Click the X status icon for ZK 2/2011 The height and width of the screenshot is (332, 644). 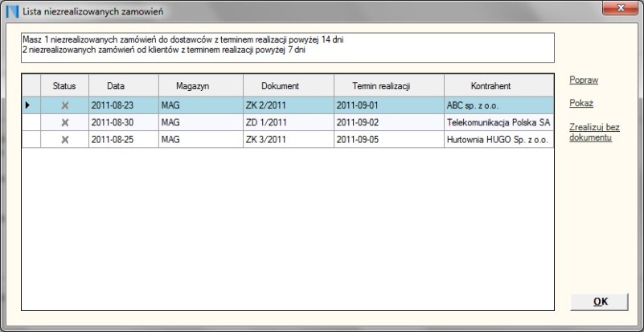[65, 105]
